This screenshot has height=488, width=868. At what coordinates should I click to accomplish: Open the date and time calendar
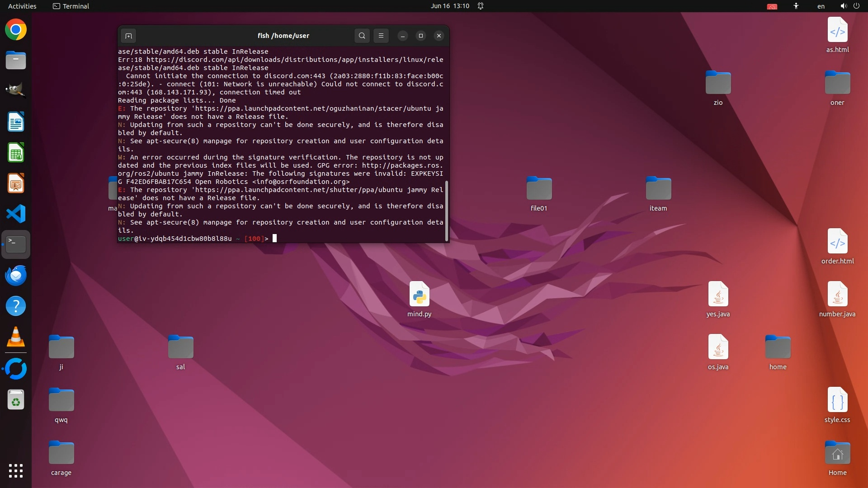click(x=449, y=6)
